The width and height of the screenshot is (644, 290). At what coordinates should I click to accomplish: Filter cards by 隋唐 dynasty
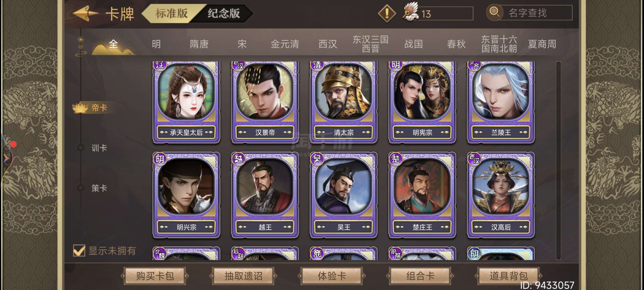(199, 44)
